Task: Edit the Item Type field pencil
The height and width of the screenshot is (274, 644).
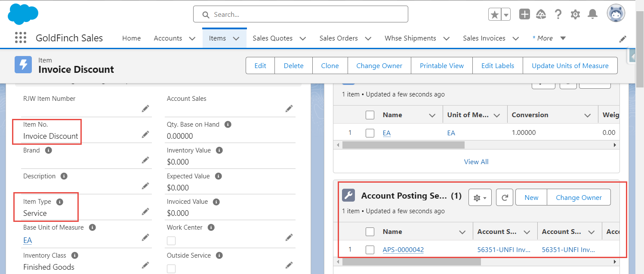Action: (145, 212)
